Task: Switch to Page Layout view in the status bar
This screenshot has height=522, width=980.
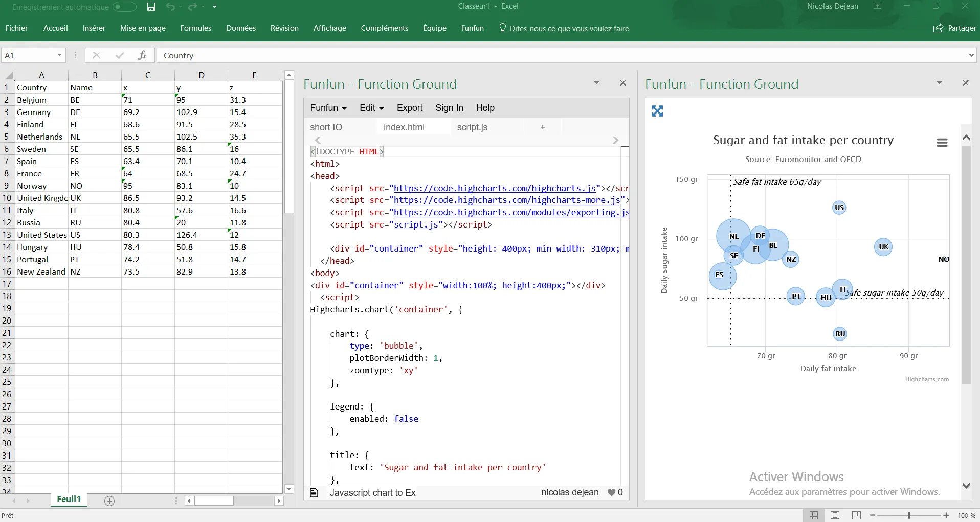Action: tap(835, 515)
